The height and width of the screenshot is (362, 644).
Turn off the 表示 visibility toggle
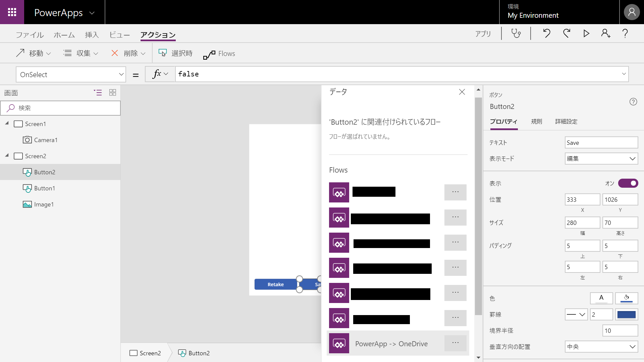[628, 183]
